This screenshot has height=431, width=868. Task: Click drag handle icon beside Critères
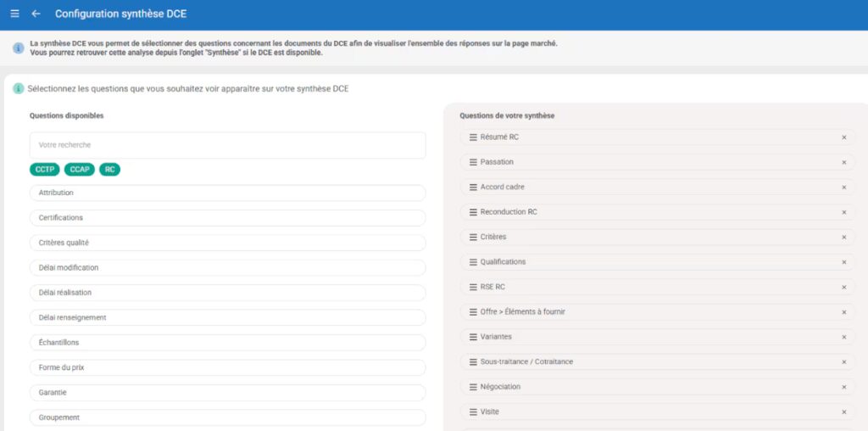point(472,237)
